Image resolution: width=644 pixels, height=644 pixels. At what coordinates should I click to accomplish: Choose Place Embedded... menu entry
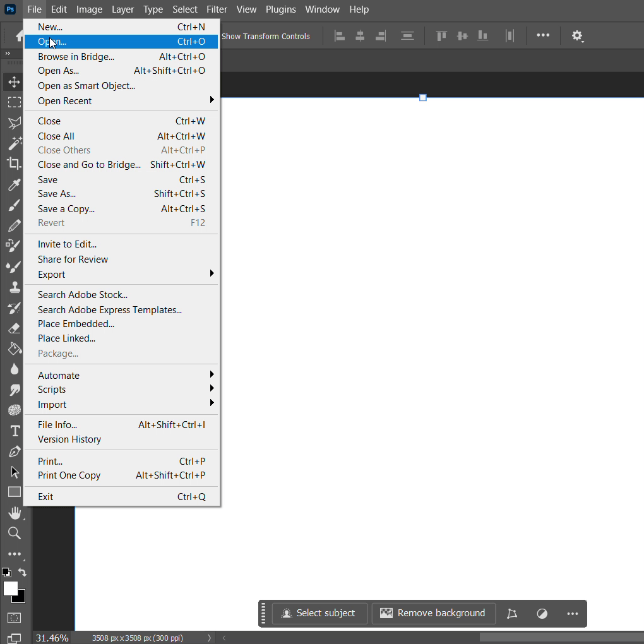point(121,324)
